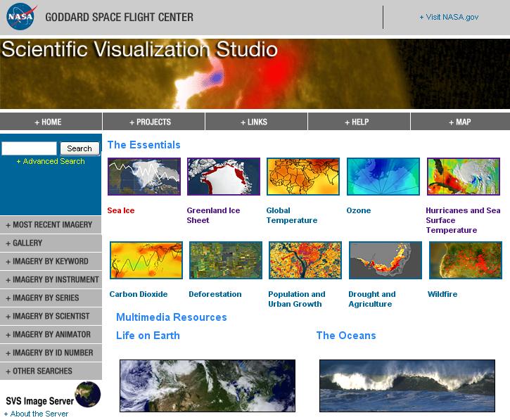Open the Population and Urban Growth thumbnail
The width and height of the screenshot is (510, 420).
(x=305, y=260)
